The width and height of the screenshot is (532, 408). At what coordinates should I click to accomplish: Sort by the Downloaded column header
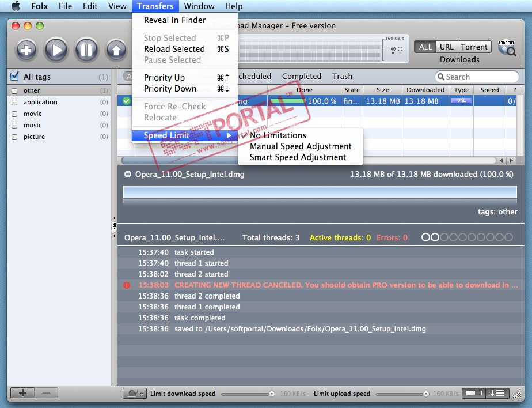425,90
